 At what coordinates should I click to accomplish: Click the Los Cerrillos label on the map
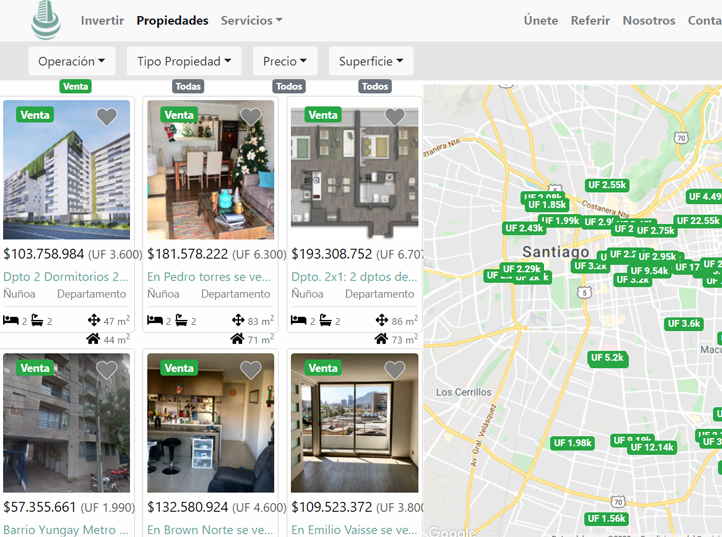click(464, 392)
